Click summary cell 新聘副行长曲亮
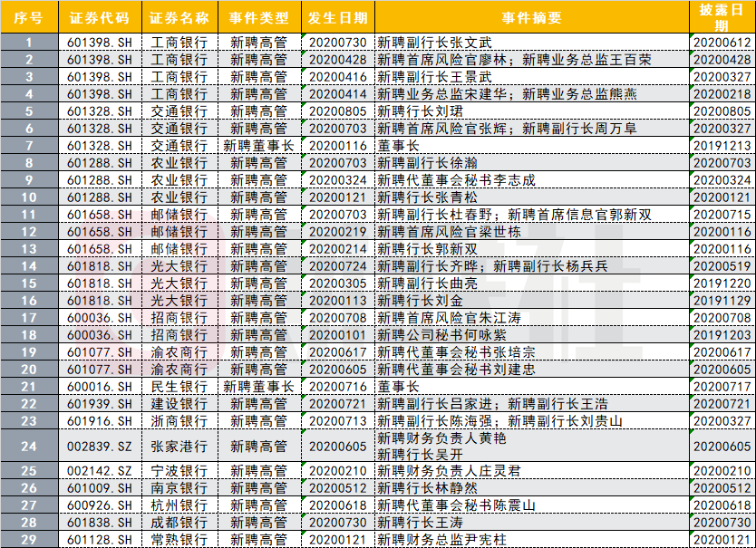Screen dimensions: 756x548 (532, 284)
